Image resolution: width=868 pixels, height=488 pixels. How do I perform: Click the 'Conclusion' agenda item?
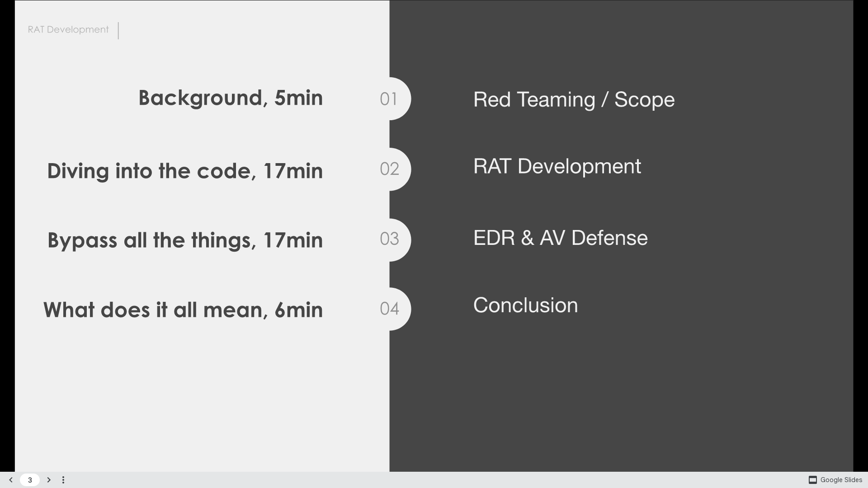(525, 305)
